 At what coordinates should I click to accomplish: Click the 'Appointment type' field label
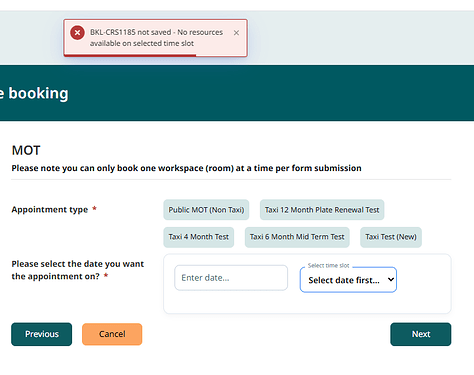point(50,210)
